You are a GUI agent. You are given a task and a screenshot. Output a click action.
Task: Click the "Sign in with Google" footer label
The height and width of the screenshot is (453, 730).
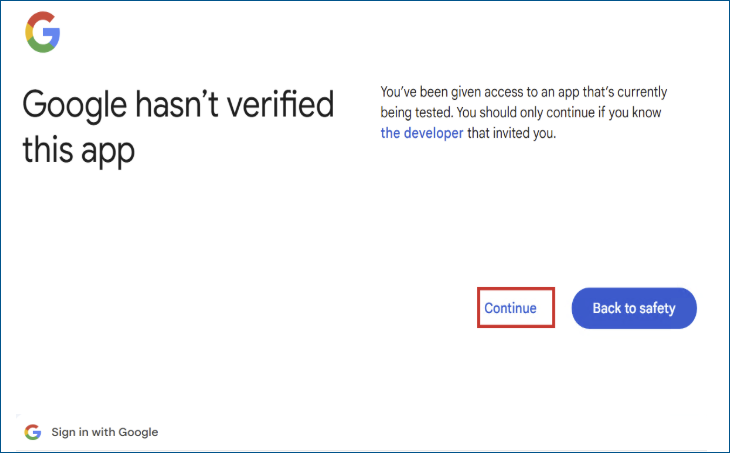(104, 432)
